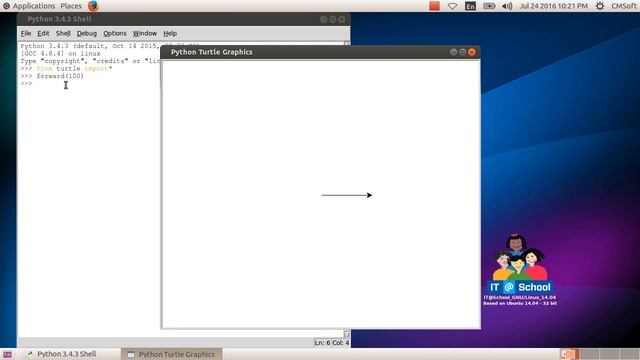Open the keyboard layout En indicator
This screenshot has height=360, width=640.
pyautogui.click(x=470, y=6)
